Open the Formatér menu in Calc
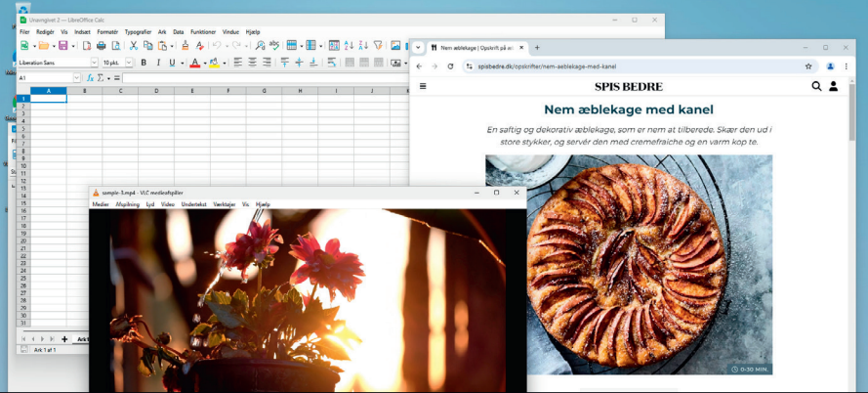Viewport: 868px width, 393px height. (107, 31)
